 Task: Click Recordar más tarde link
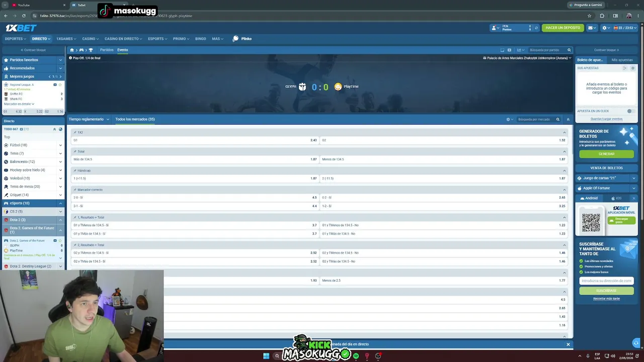pos(606,299)
